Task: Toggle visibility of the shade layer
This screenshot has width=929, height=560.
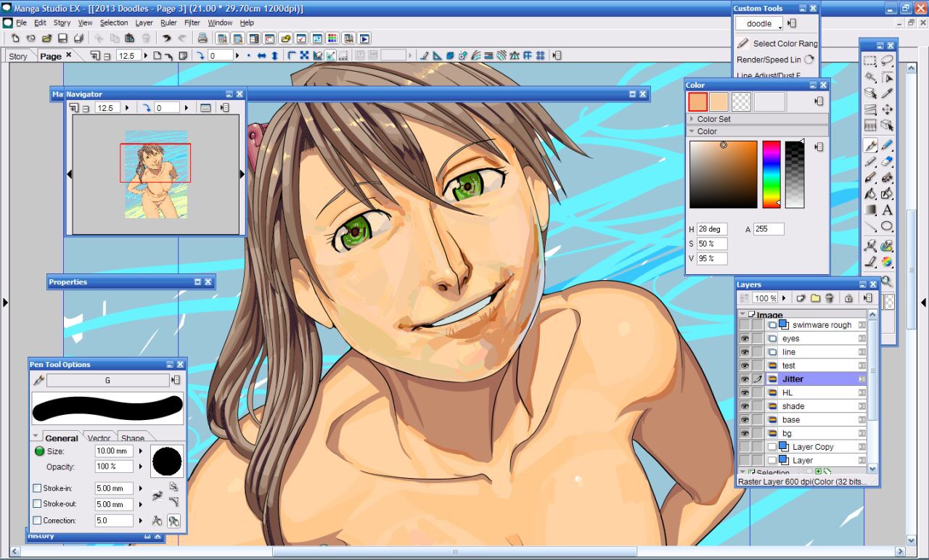Action: (x=744, y=406)
